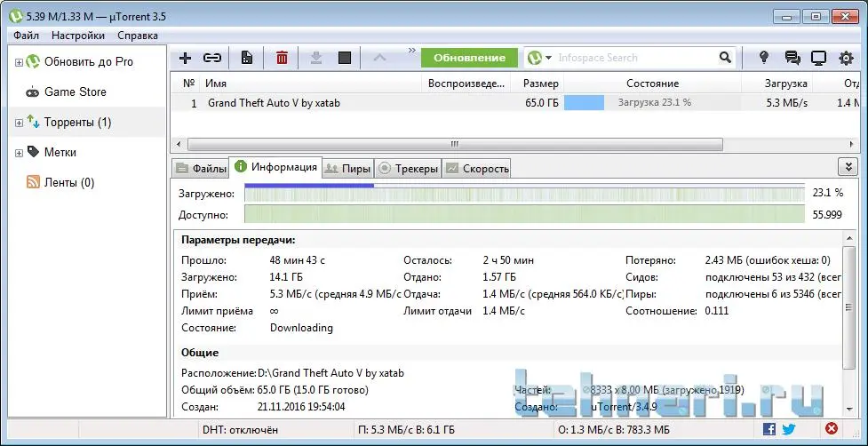Click the info panel scroll up arrow

click(849, 237)
